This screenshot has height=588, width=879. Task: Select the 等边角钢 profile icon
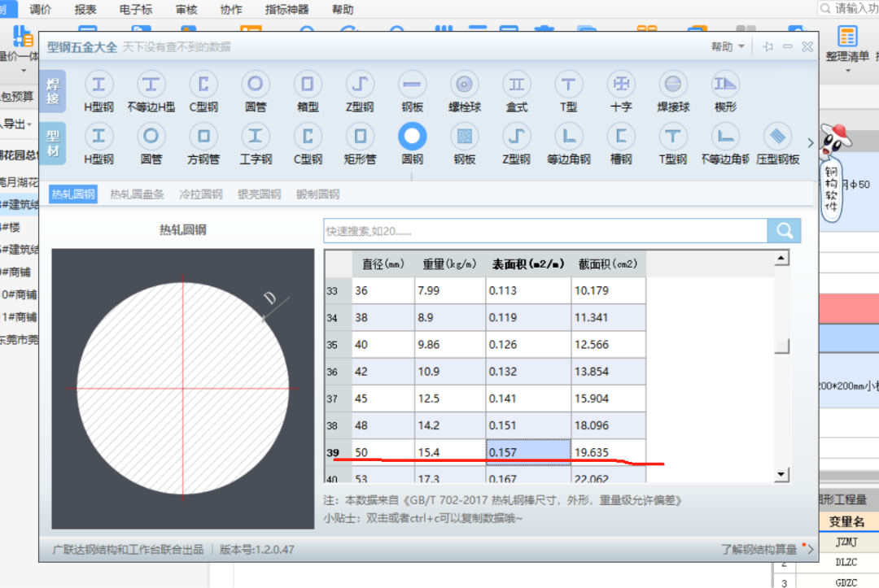pyautogui.click(x=568, y=136)
